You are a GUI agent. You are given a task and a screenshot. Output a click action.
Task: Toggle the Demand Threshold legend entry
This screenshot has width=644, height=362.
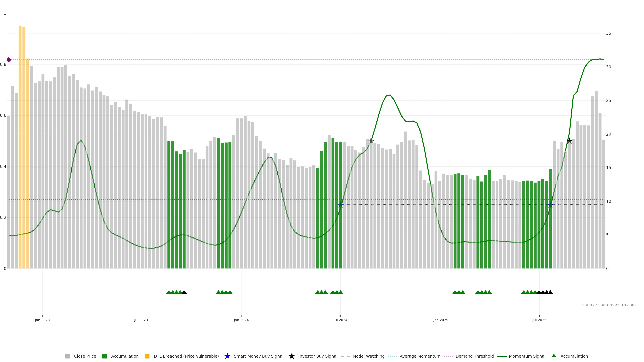pyautogui.click(x=474, y=356)
